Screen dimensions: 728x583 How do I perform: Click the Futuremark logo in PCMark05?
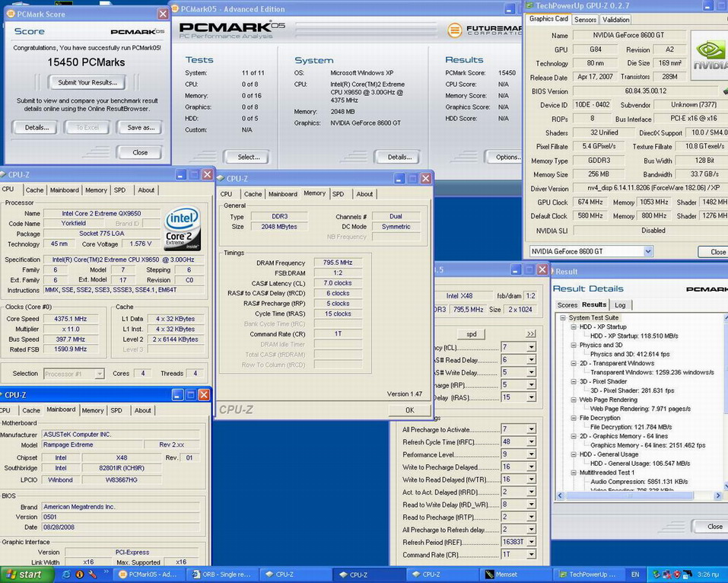click(485, 30)
